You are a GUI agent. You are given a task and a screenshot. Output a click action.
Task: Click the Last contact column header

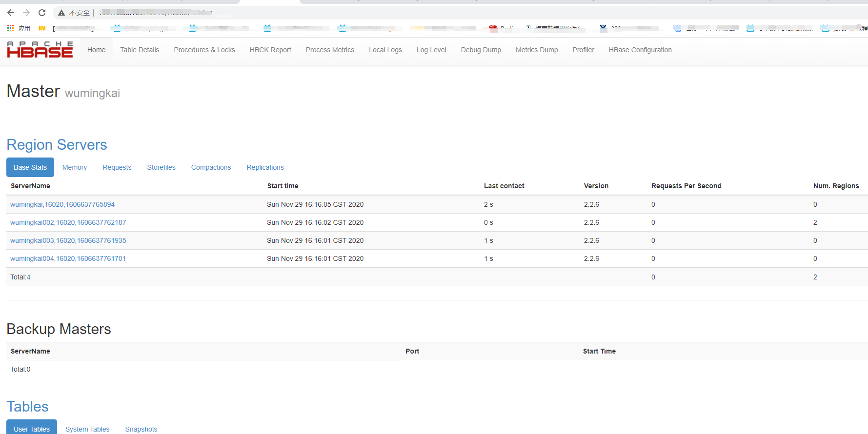tap(504, 186)
